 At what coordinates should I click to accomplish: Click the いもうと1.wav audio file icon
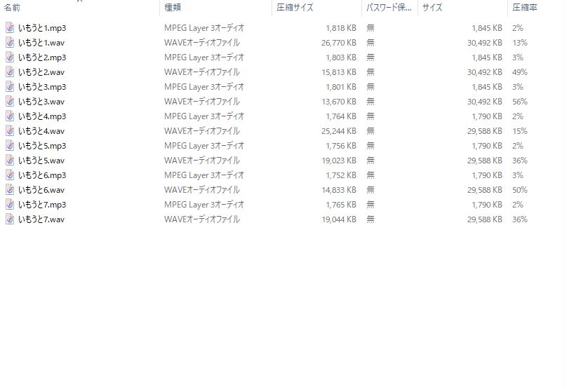pos(10,42)
